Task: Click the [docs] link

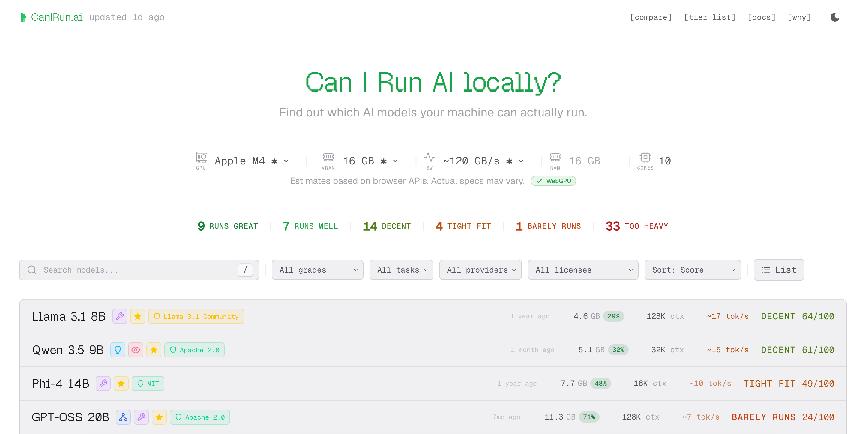Action: [x=761, y=17]
